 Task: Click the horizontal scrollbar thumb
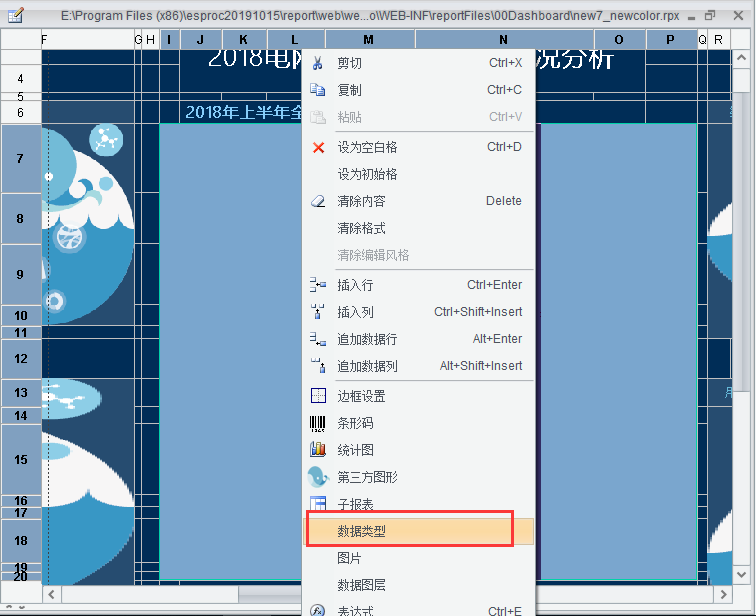[x=270, y=594]
